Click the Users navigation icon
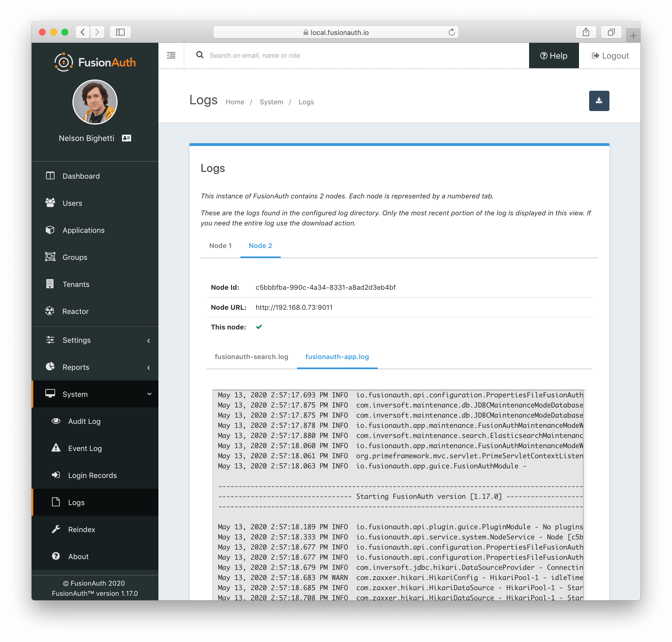 tap(51, 203)
